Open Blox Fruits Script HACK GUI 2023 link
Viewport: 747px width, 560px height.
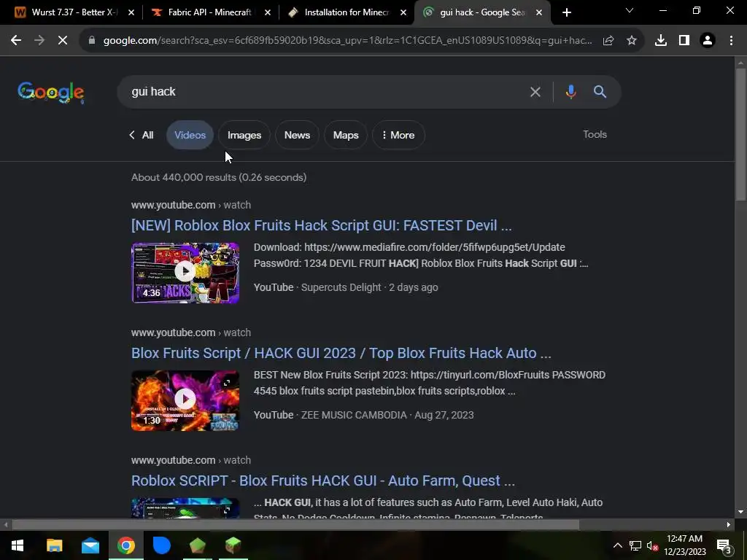341,353
